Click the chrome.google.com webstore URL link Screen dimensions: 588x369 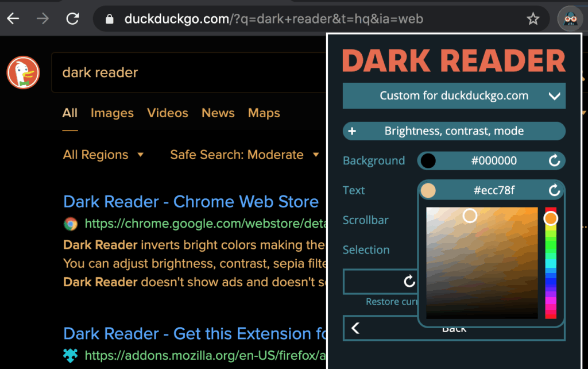[x=206, y=224]
